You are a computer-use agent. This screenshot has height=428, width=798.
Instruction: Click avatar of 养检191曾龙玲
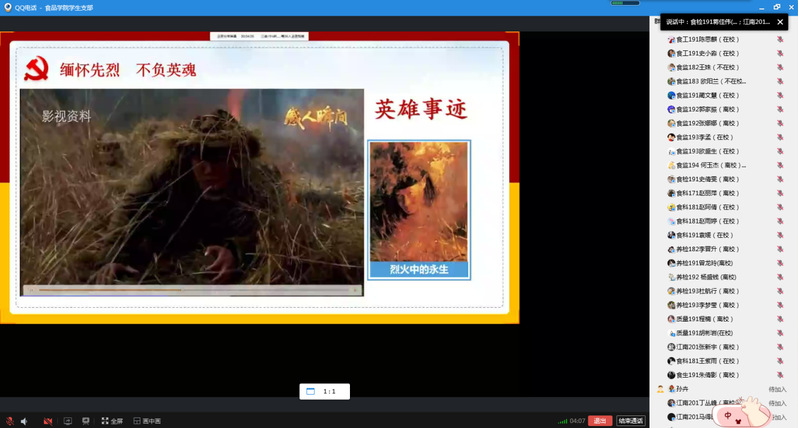click(x=671, y=263)
